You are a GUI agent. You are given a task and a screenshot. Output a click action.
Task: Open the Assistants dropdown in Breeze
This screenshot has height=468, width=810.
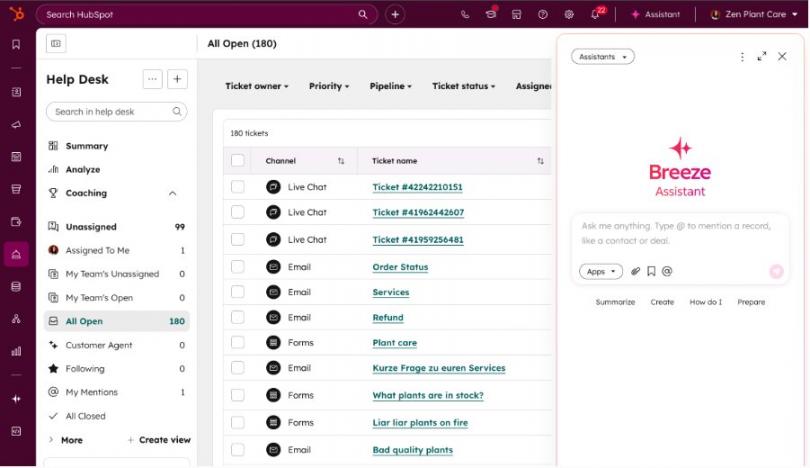coord(602,57)
